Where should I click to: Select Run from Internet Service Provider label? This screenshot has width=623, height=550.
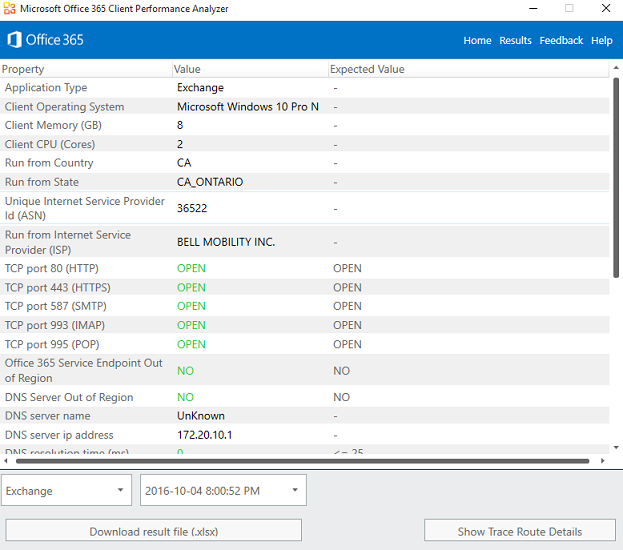tap(68, 242)
